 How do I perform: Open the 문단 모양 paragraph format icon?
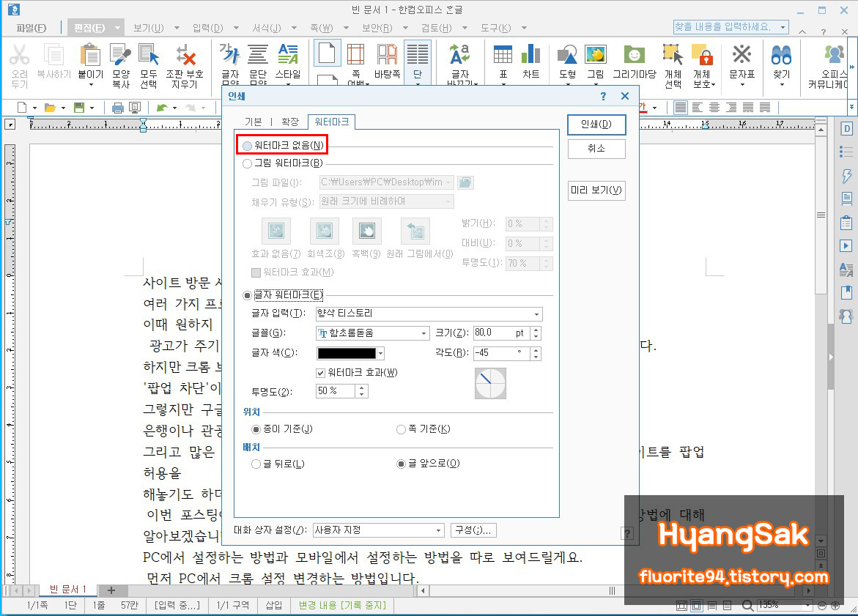(x=258, y=54)
